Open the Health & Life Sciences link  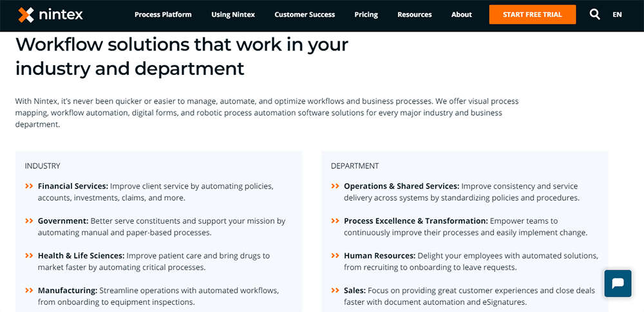pos(81,256)
